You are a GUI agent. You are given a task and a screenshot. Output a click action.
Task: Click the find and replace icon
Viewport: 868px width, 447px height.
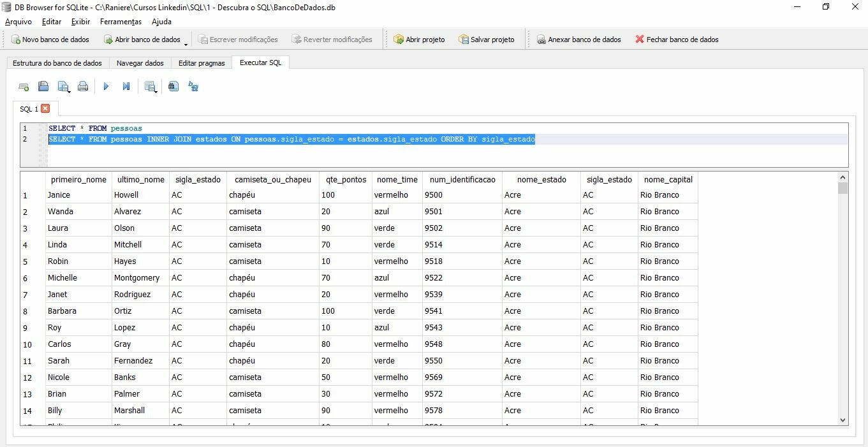[193, 87]
